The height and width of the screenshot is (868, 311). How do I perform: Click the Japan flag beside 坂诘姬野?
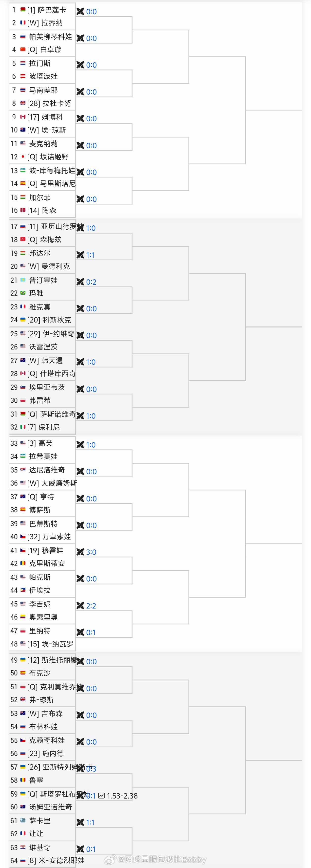[x=23, y=157]
